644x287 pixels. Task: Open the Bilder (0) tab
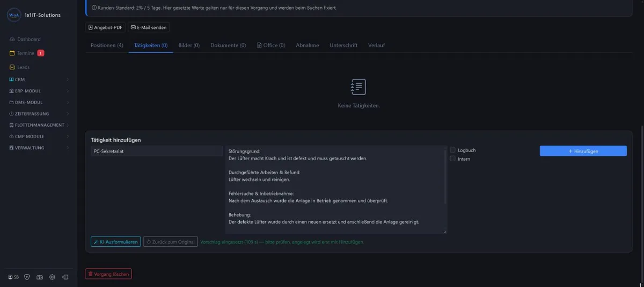tap(189, 46)
